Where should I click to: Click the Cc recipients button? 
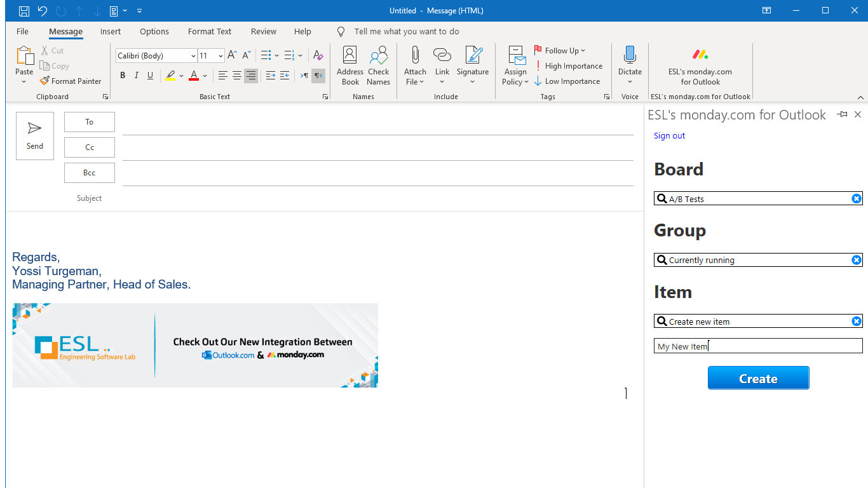pos(90,147)
